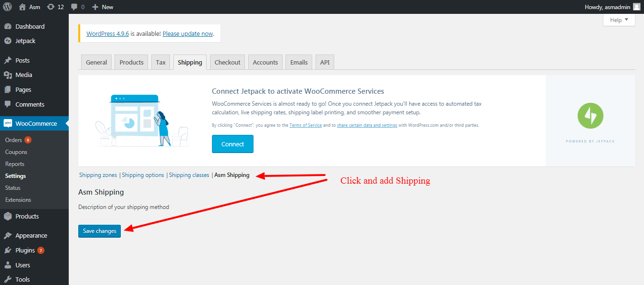
Task: Open the Terms of Service link
Action: 306,125
